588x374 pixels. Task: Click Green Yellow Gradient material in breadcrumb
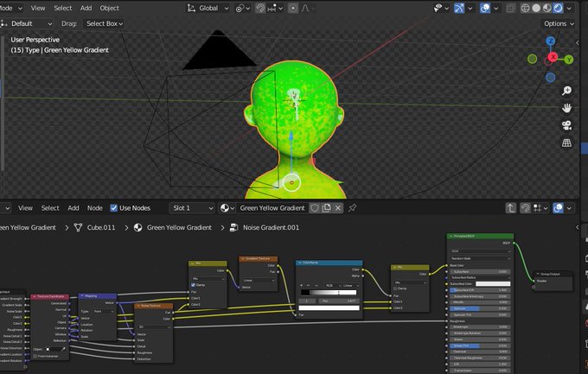[179, 227]
